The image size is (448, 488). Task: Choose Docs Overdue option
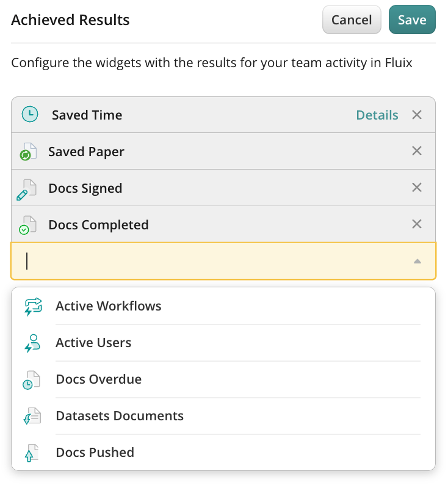[x=99, y=379]
